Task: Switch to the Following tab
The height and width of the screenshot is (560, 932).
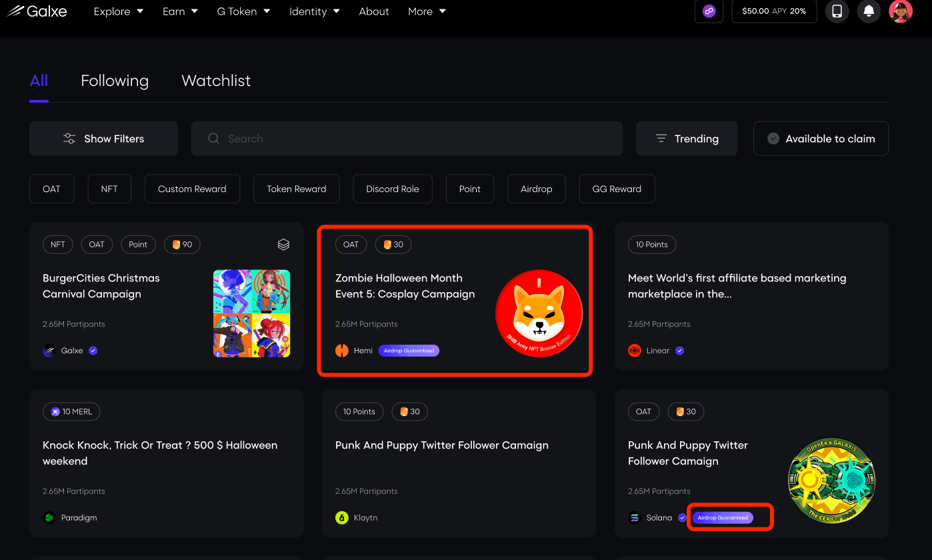Action: coord(115,81)
